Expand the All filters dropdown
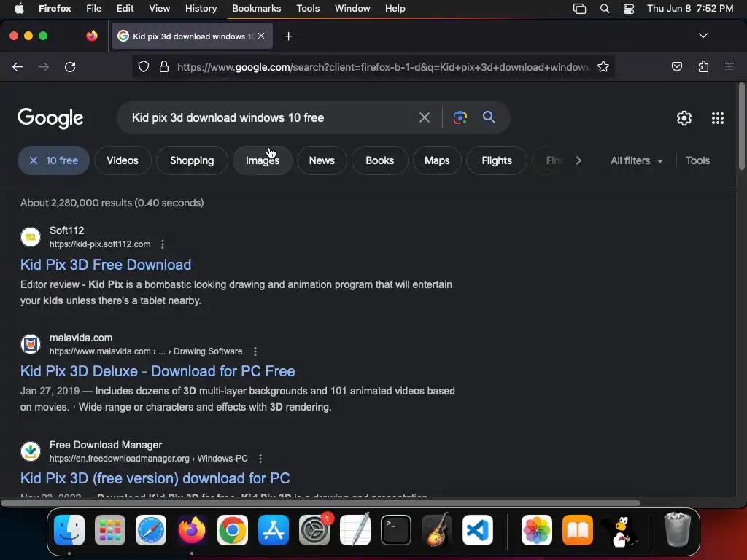747x560 pixels. pyautogui.click(x=636, y=160)
